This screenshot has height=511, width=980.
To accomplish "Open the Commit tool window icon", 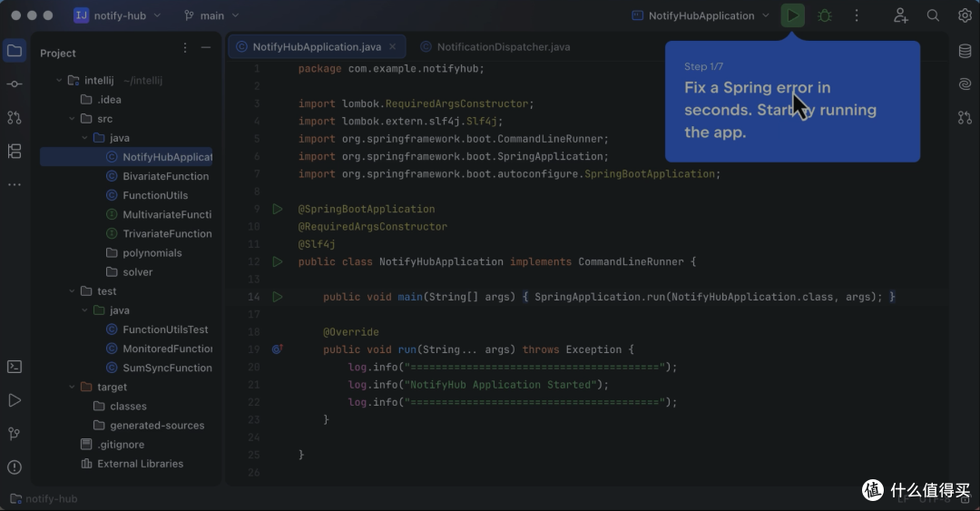I will coord(15,84).
